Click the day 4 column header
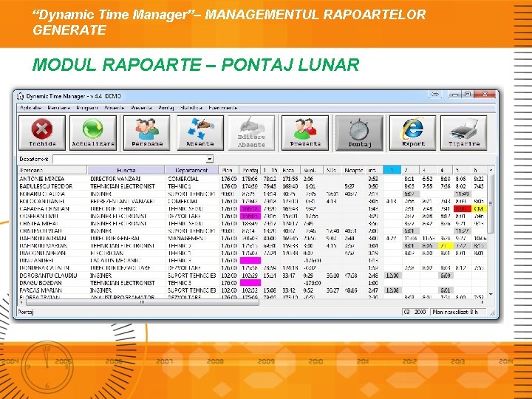The width and height of the screenshot is (532, 399). click(x=444, y=171)
